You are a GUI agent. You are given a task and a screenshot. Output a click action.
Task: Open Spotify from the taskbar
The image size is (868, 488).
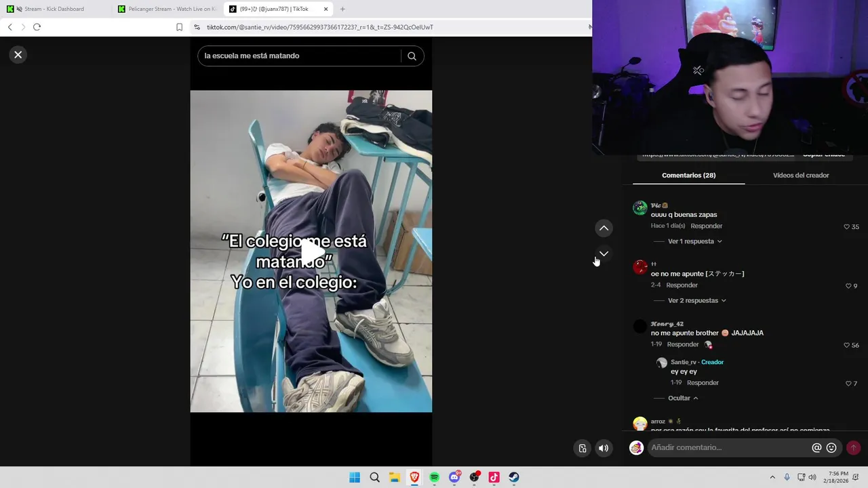click(434, 477)
